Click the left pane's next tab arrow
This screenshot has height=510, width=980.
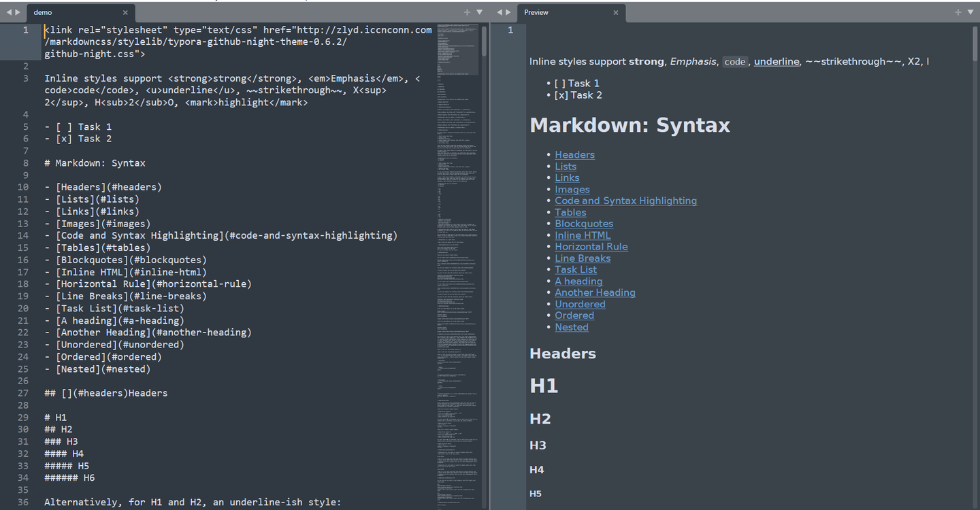(18, 12)
